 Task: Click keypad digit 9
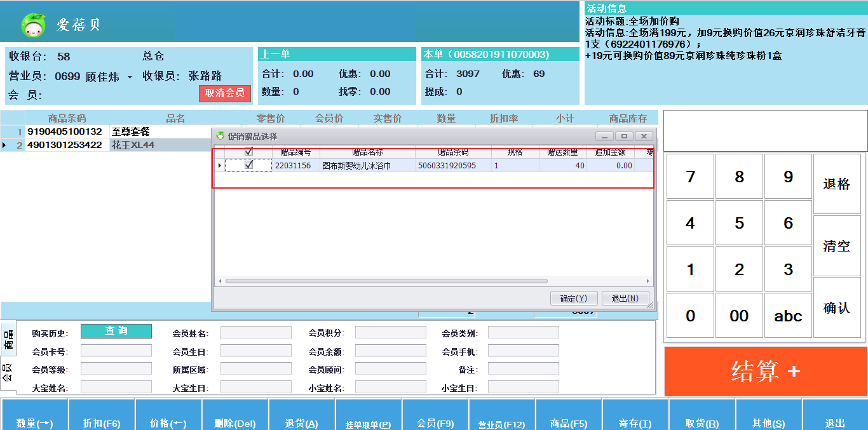(x=788, y=177)
